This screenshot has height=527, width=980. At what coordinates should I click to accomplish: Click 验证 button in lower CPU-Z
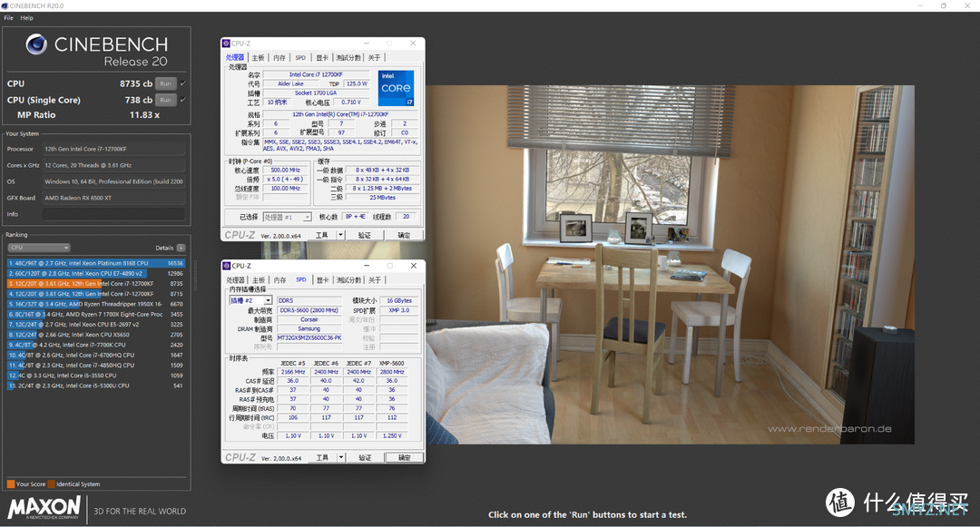point(365,458)
